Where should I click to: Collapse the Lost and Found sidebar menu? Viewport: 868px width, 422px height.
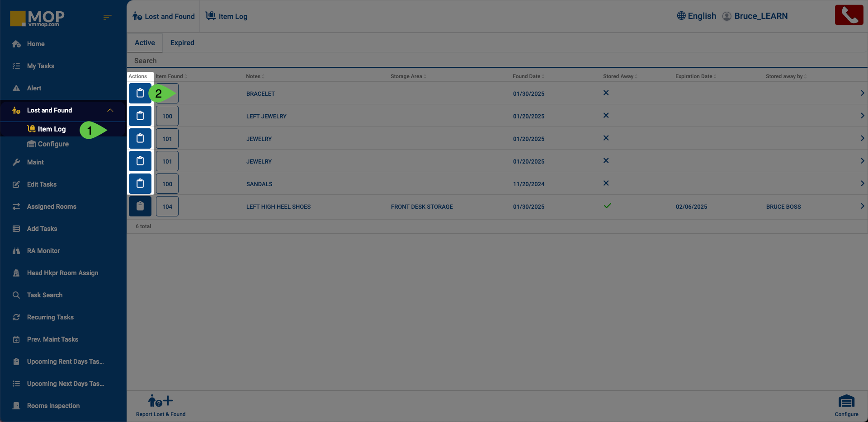click(x=110, y=110)
